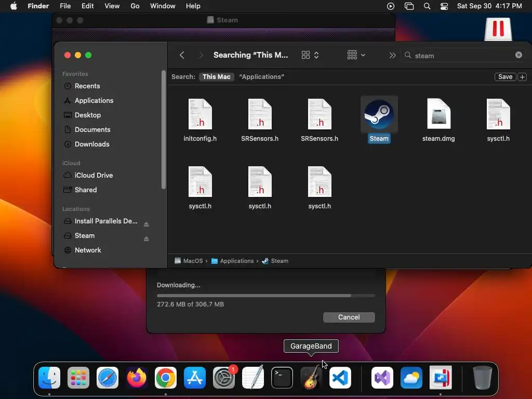Viewport: 532px width, 399px height.
Task: Launch Terminal from the Dock
Action: pyautogui.click(x=282, y=377)
